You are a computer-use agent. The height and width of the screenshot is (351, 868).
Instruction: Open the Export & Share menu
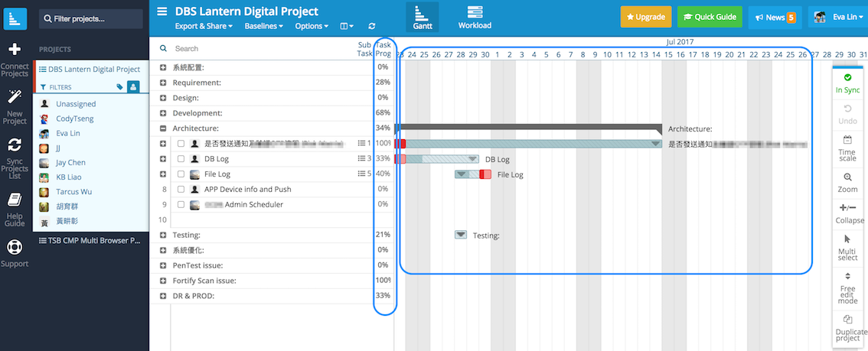coord(204,26)
